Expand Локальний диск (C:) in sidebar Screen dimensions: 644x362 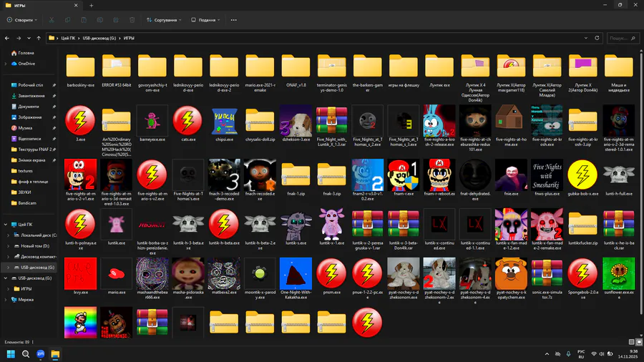coord(8,235)
